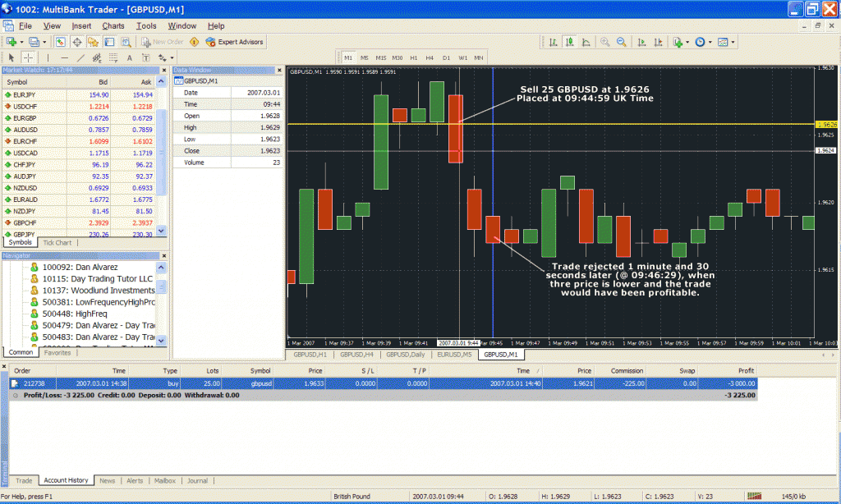Select the M15 timeframe button
Viewport: 841px width, 504px height.
(381, 57)
